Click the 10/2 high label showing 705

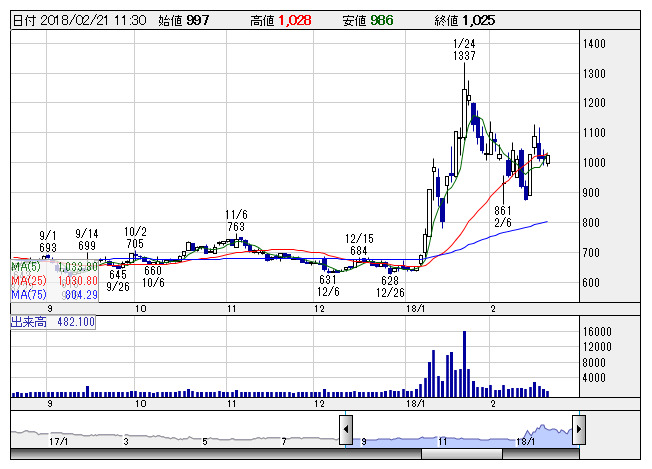(136, 237)
